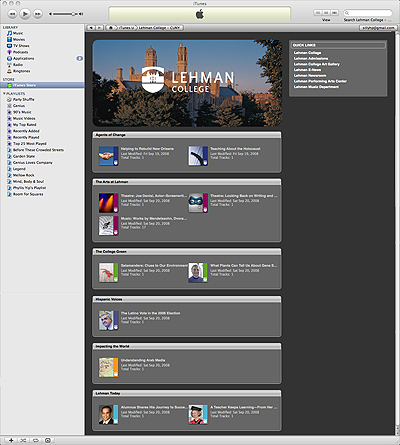Screen dimensions: 400x445
Task: Open Lehman Performing Arts Center link
Action: tap(320, 81)
